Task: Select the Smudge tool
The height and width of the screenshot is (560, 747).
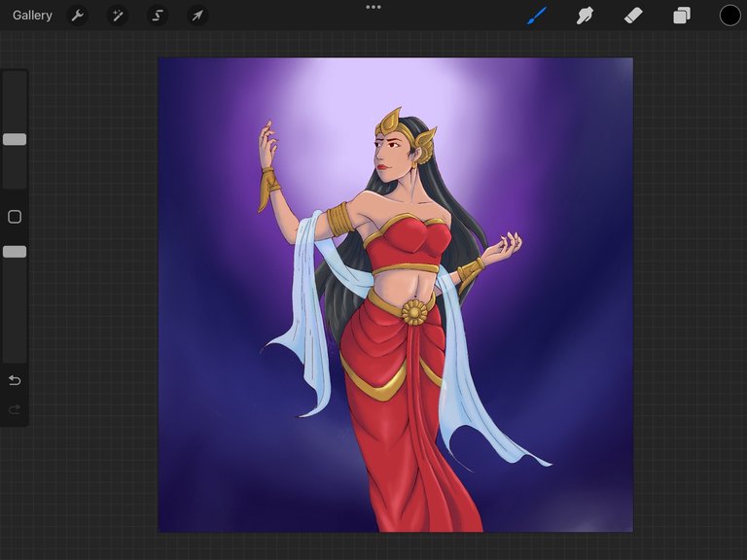Action: 585,16
